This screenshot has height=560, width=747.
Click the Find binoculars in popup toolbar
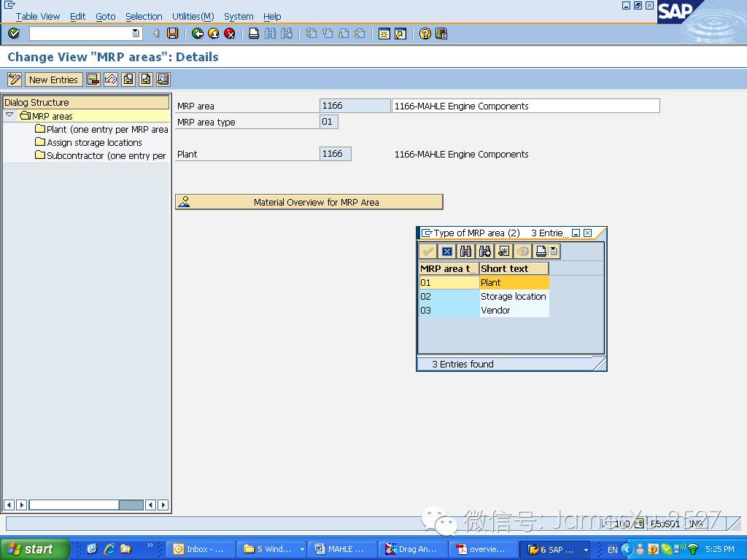coord(466,251)
